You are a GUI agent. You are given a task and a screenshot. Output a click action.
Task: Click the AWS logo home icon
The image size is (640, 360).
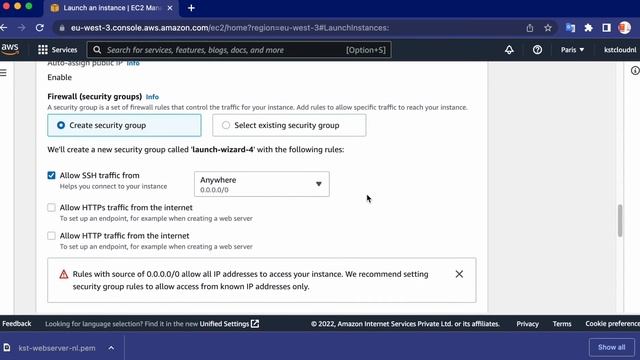tap(10, 49)
